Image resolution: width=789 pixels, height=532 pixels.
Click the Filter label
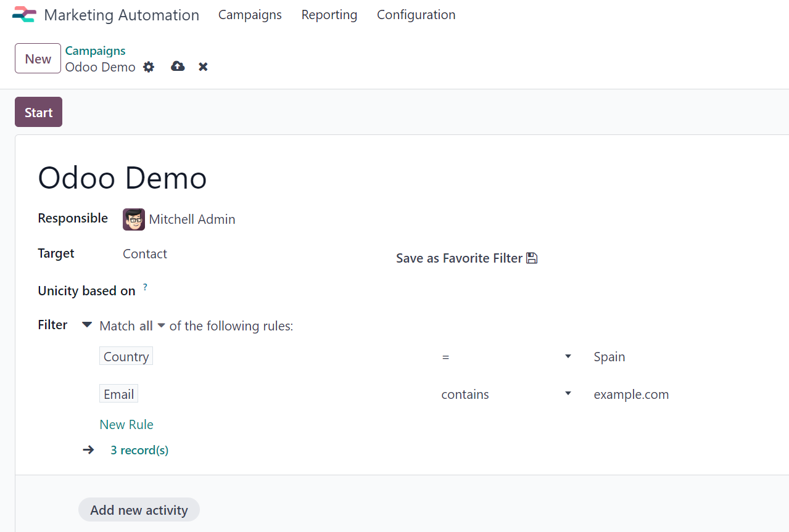click(52, 325)
